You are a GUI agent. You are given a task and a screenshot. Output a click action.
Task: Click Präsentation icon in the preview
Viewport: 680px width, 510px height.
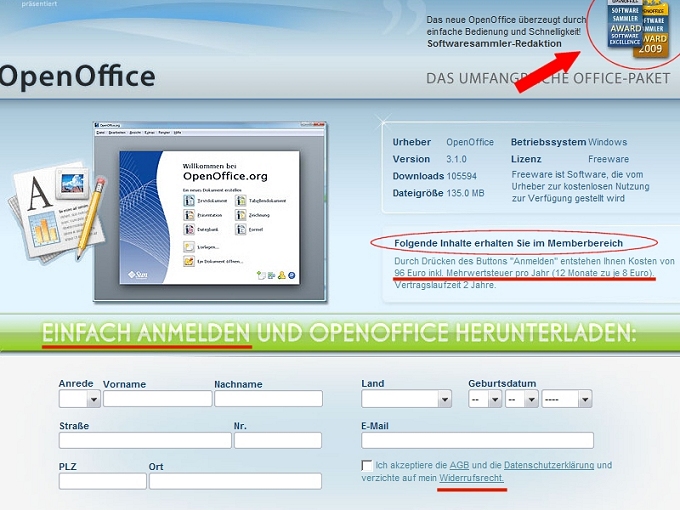[x=189, y=215]
